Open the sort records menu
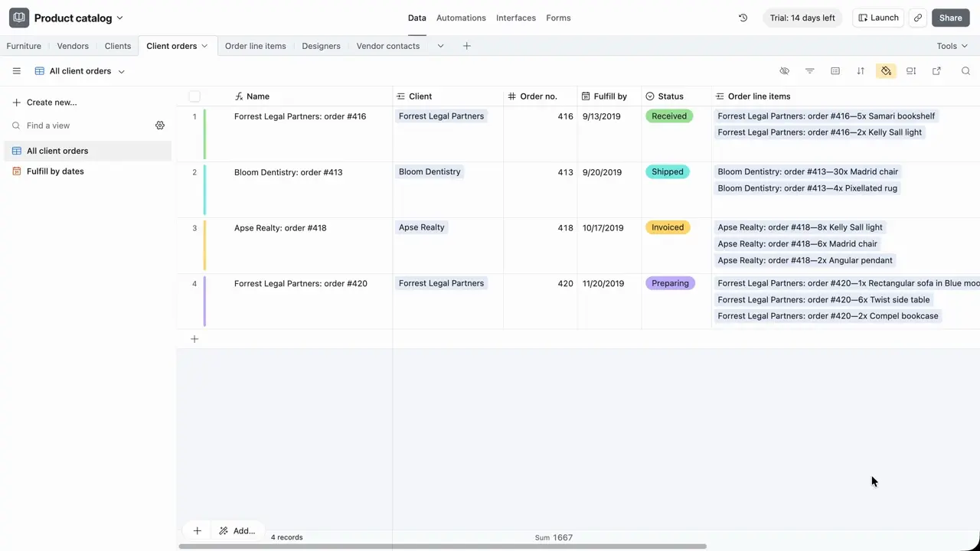 click(861, 70)
